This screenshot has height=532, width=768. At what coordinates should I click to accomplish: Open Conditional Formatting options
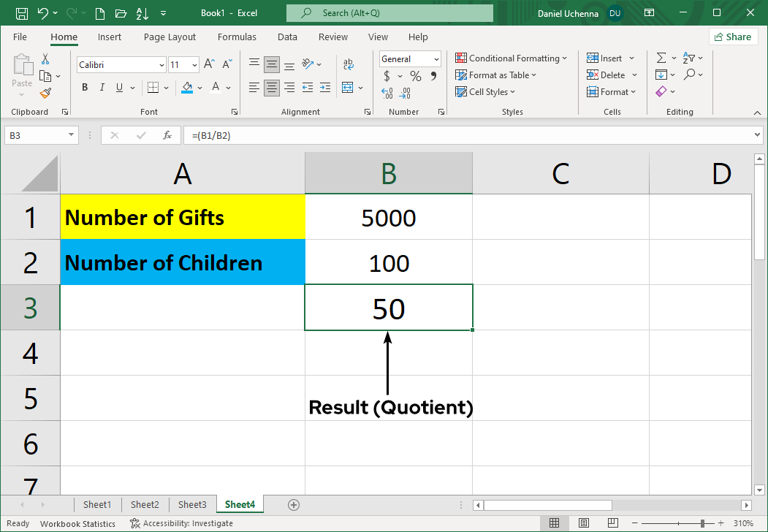(x=512, y=58)
